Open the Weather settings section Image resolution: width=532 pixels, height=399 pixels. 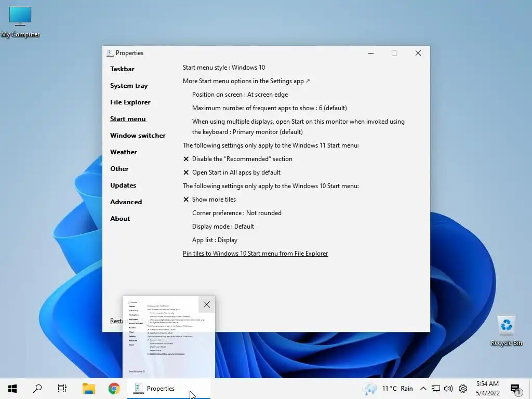tap(124, 152)
